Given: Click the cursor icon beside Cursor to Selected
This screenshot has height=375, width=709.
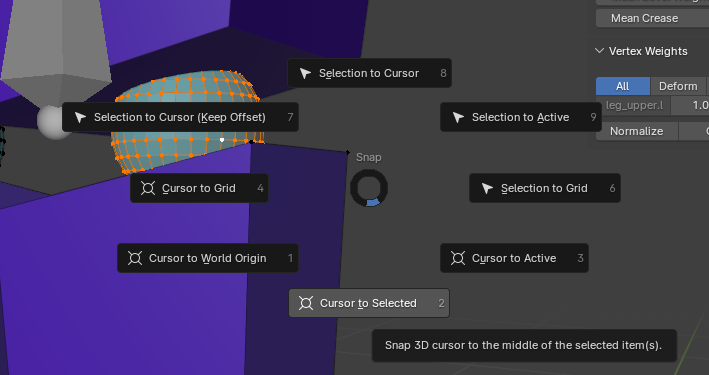Looking at the screenshot, I should click(x=306, y=303).
